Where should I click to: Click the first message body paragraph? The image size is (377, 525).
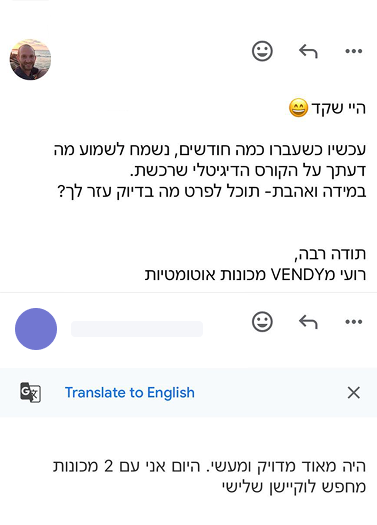[x=210, y=171]
